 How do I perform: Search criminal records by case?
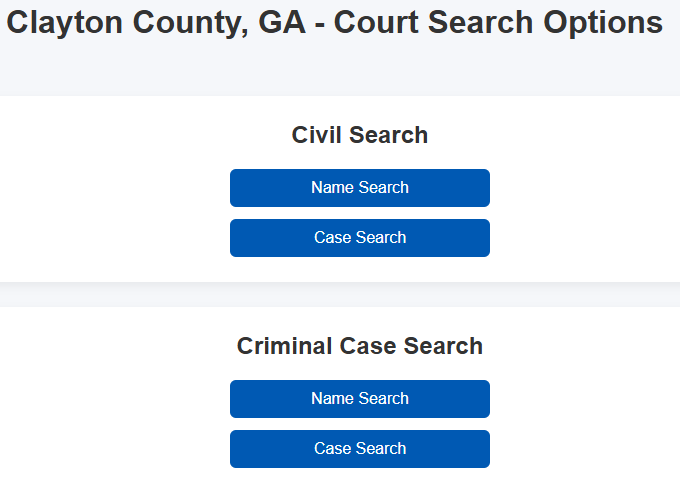[360, 449]
